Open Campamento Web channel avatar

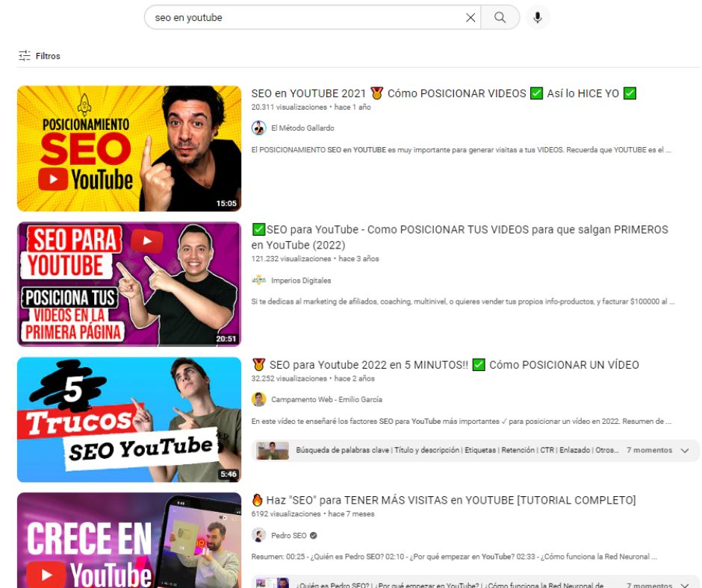click(258, 399)
